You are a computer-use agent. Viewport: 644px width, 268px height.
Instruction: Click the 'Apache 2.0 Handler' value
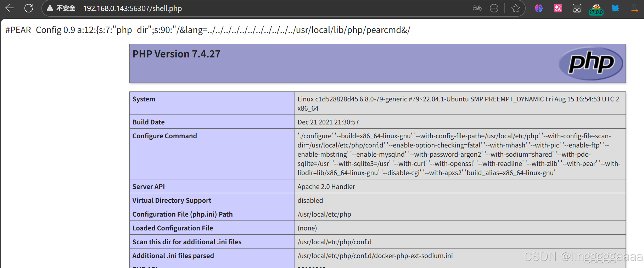coord(326,186)
